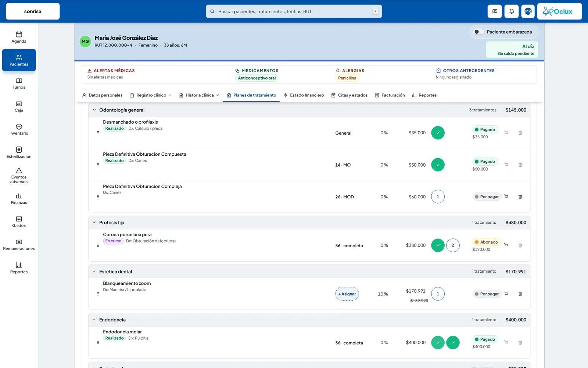588x368 pixels.
Task: Toggle session 2 of Corona porcelana pura
Action: (x=453, y=245)
